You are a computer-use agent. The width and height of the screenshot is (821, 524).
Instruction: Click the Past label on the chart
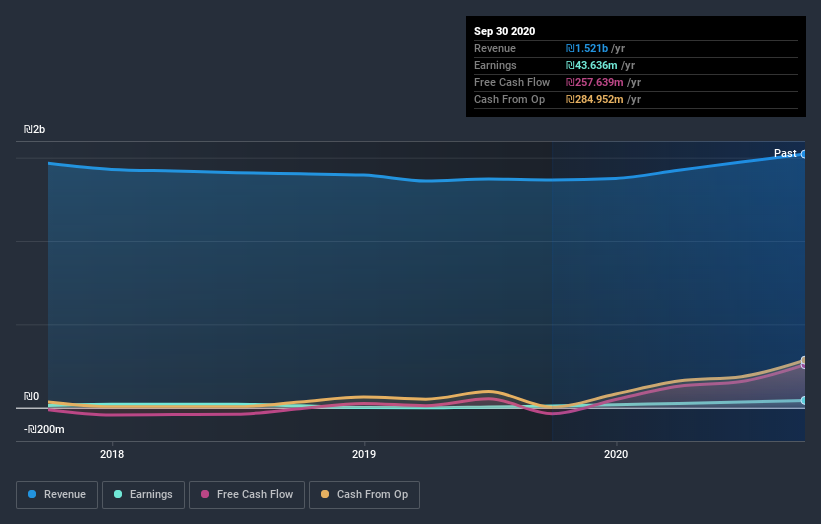[x=785, y=153]
